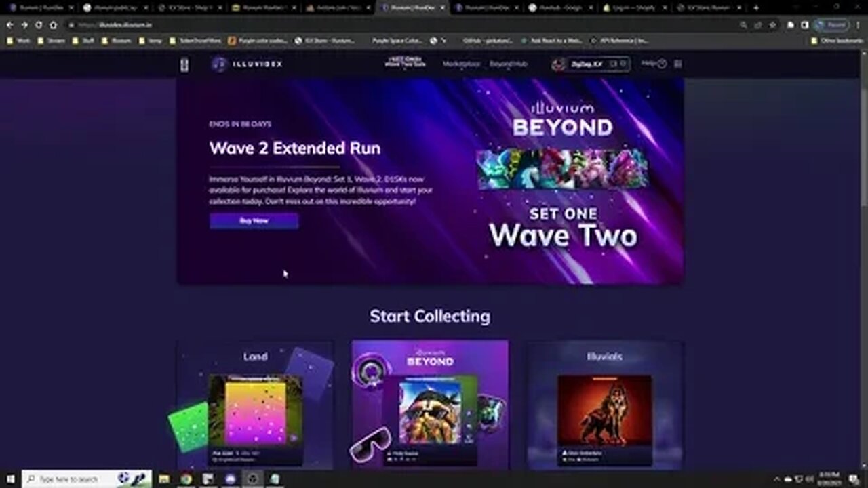This screenshot has height=488, width=868.
Task: Open the Add React to a Web bookmark
Action: pos(551,41)
